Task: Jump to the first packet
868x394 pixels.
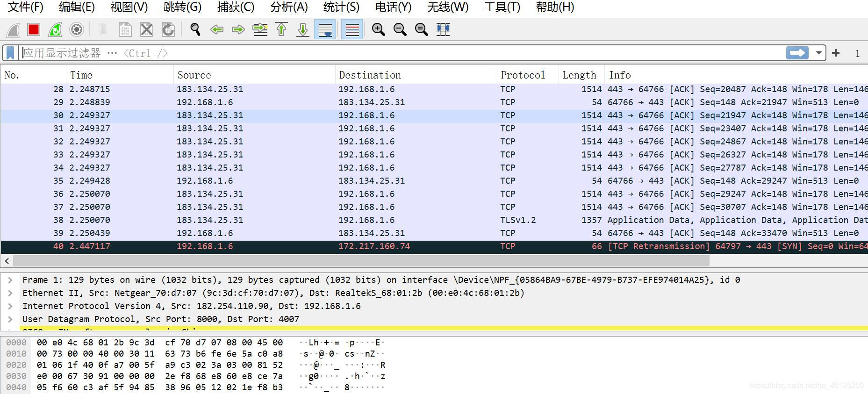Action: 281,29
